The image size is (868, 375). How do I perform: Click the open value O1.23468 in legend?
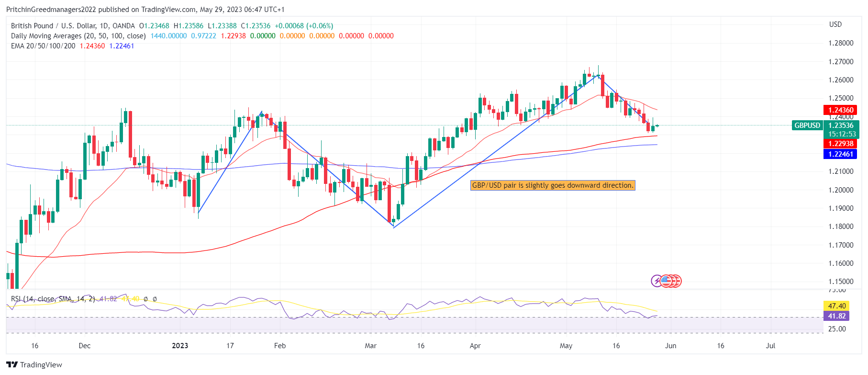pyautogui.click(x=154, y=26)
